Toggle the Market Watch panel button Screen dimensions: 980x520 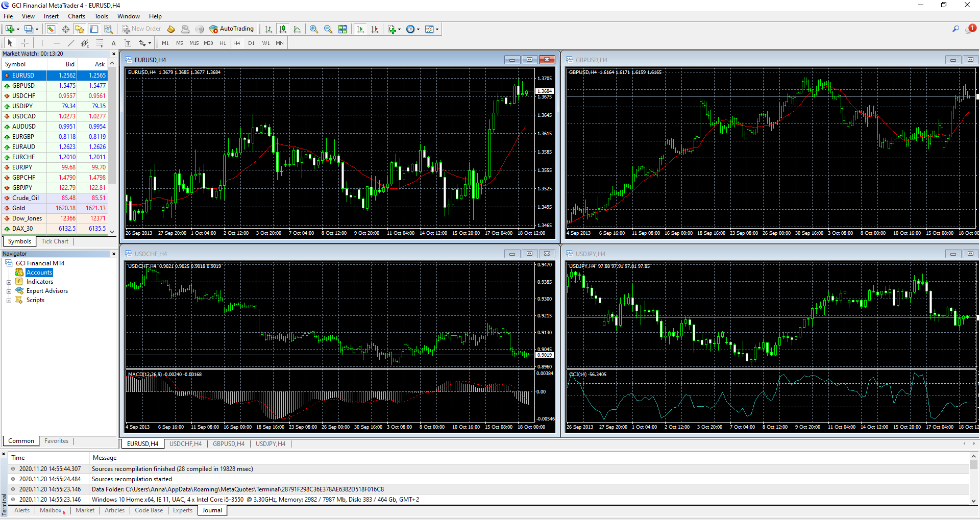tap(51, 29)
